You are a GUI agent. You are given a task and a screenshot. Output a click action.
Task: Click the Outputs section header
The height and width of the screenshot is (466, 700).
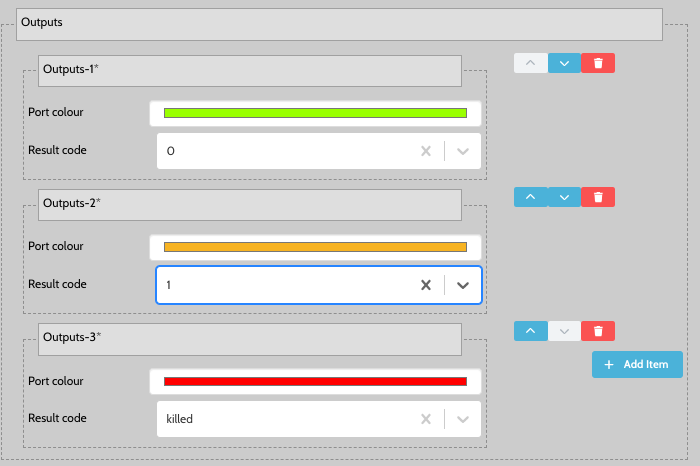coord(339,24)
